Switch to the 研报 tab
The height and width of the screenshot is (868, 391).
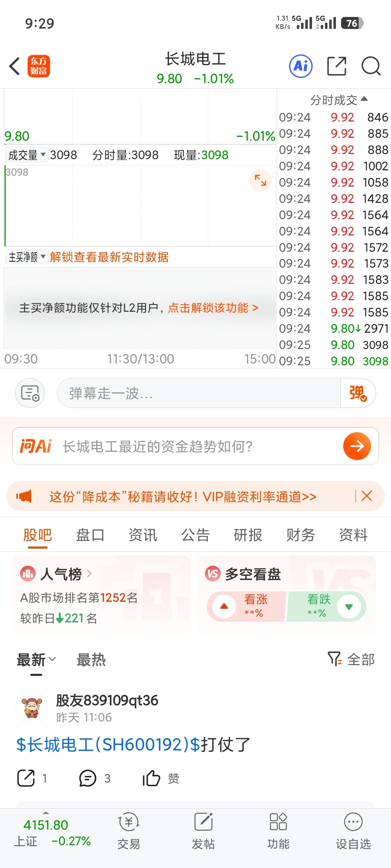(248, 535)
